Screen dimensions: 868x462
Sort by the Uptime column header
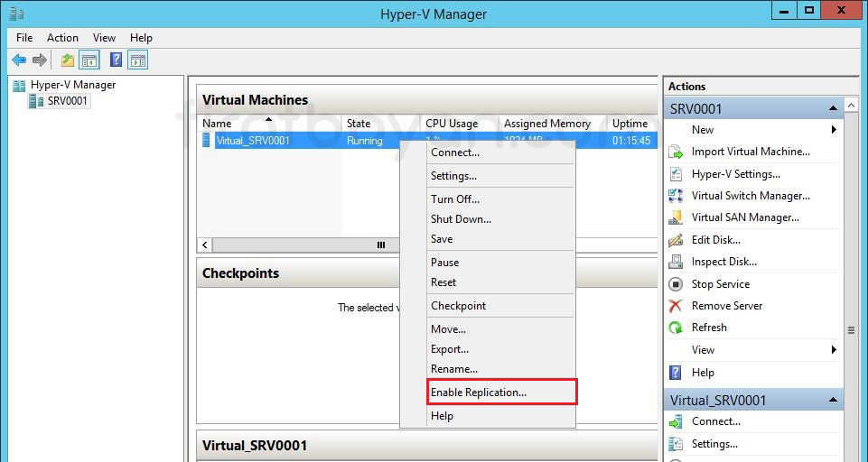click(x=631, y=124)
